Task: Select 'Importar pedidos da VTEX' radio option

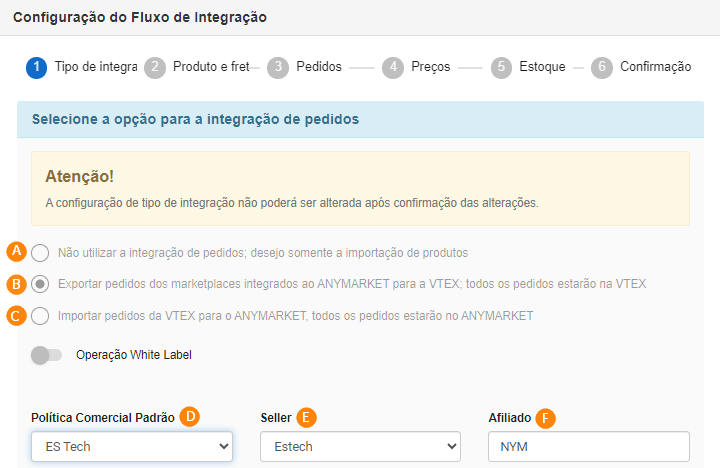Action: point(40,316)
